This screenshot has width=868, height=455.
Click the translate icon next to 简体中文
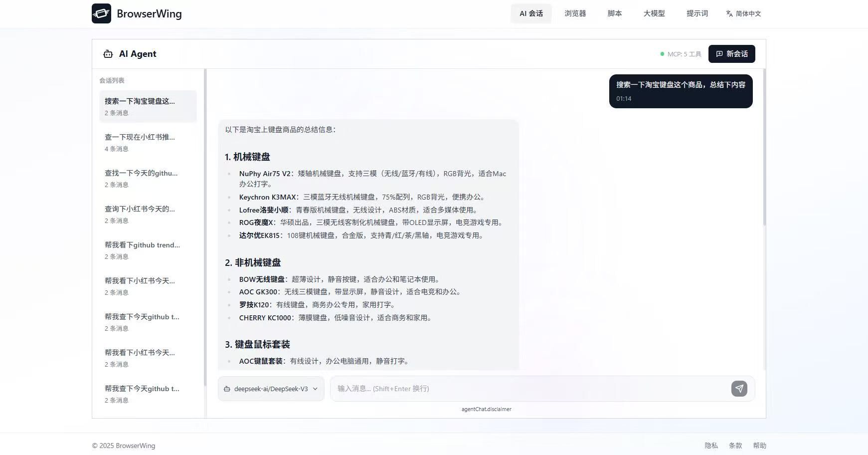(728, 13)
